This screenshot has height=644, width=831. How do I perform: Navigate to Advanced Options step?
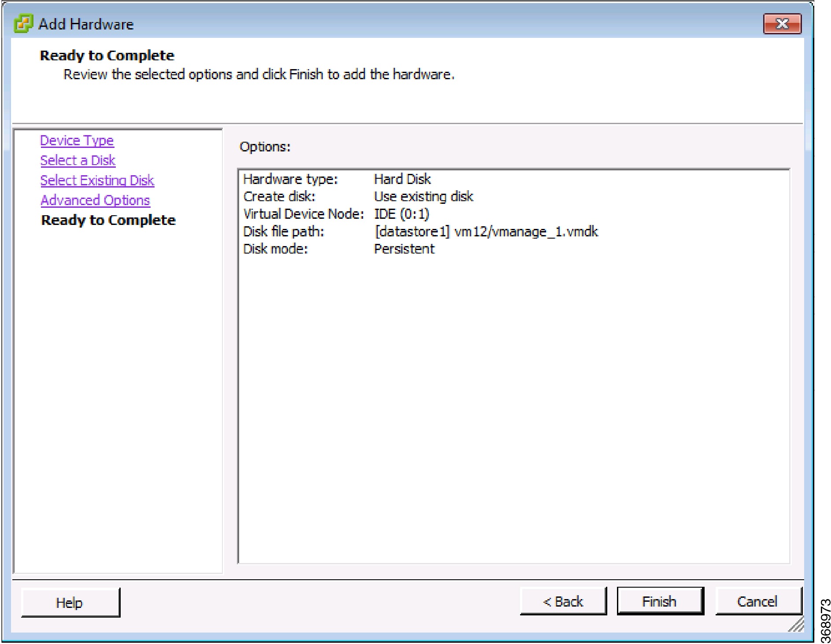(94, 200)
